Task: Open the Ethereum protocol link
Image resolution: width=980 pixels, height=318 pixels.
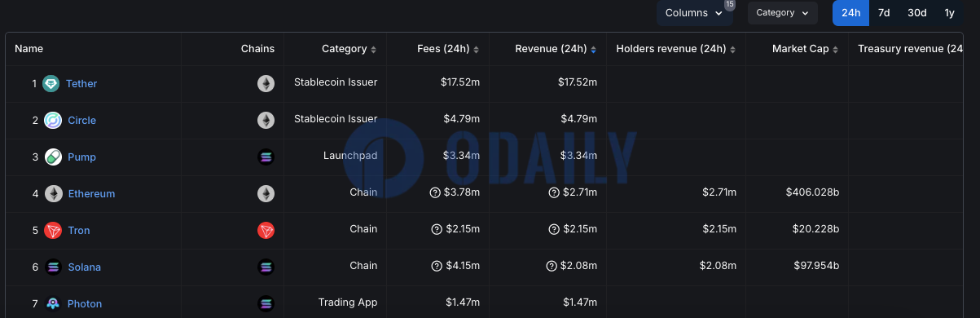Action: pyautogui.click(x=91, y=193)
